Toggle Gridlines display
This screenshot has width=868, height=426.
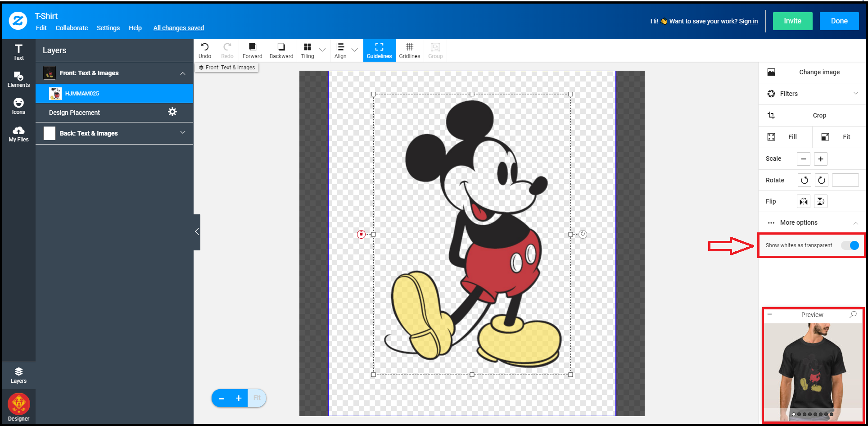tap(409, 50)
